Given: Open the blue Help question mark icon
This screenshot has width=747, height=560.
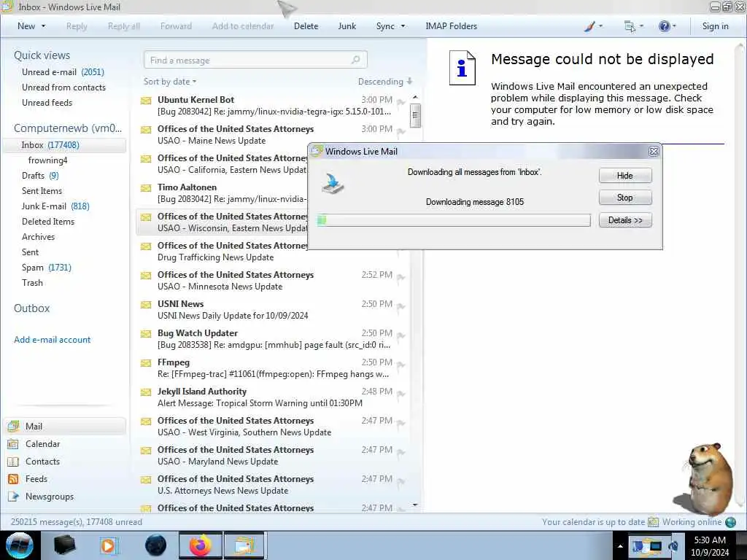Looking at the screenshot, I should 664,26.
